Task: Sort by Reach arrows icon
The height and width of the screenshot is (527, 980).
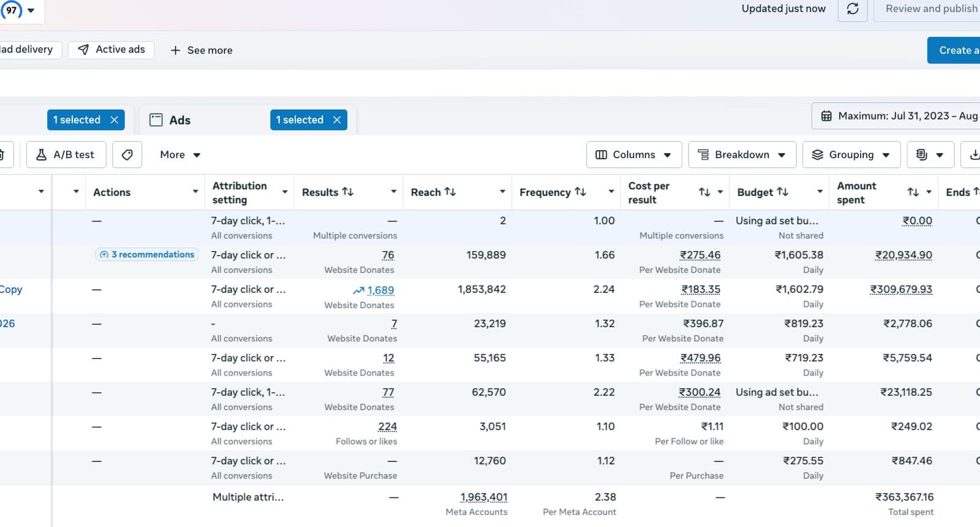Action: pos(450,192)
